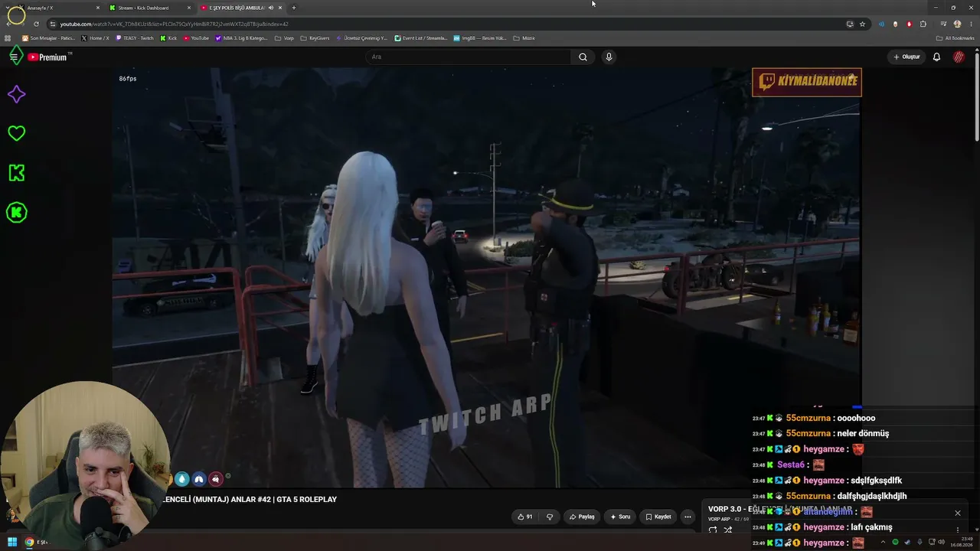Open more actions ellipsis under video
This screenshot has width=980, height=551.
pyautogui.click(x=688, y=517)
